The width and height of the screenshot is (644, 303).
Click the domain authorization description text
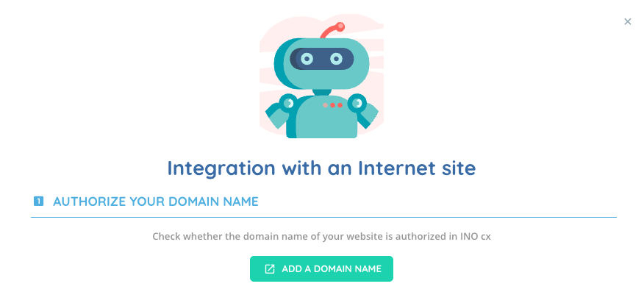pyautogui.click(x=321, y=237)
